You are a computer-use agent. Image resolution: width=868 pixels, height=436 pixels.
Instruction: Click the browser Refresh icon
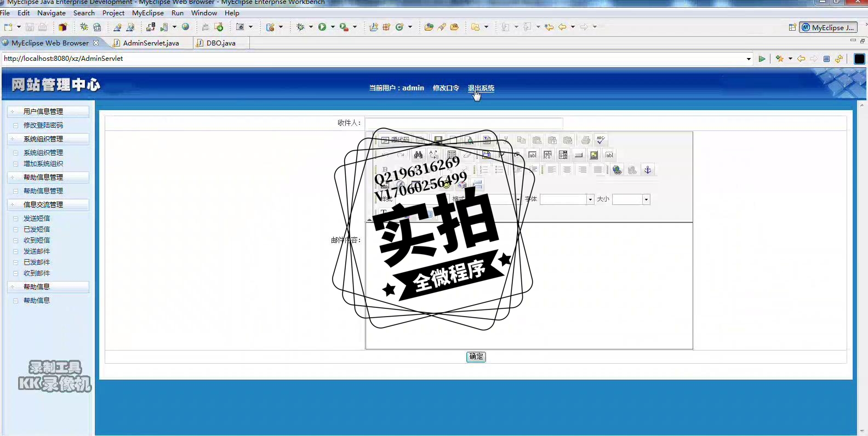[x=839, y=59]
